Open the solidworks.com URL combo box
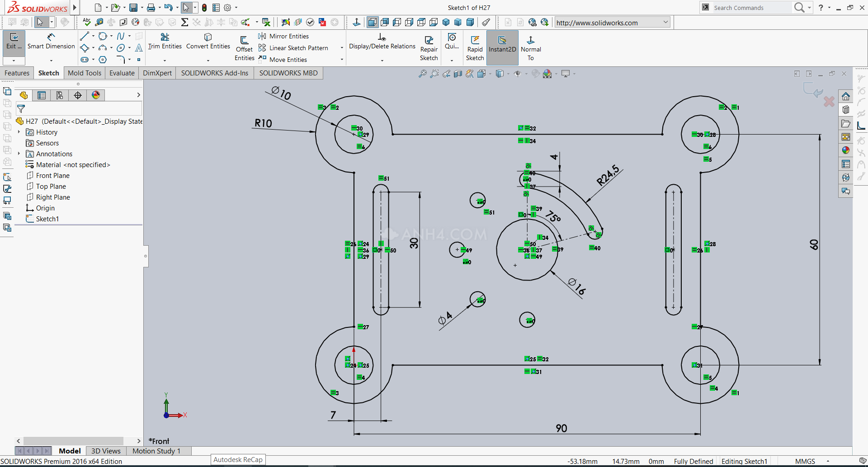This screenshot has height=467, width=868. 612,22
